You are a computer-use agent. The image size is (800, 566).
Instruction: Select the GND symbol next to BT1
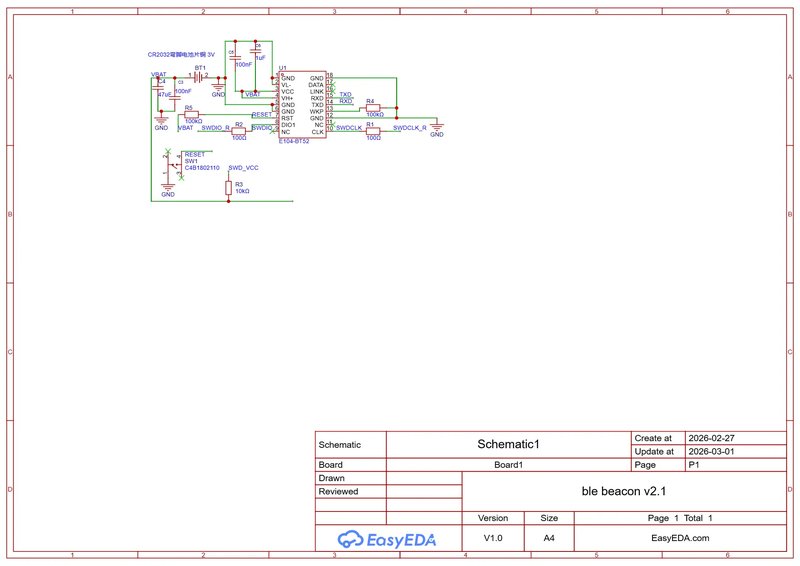pos(218,89)
